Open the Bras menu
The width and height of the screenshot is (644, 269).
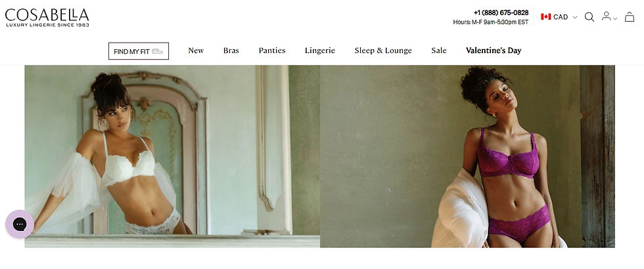coord(231,51)
